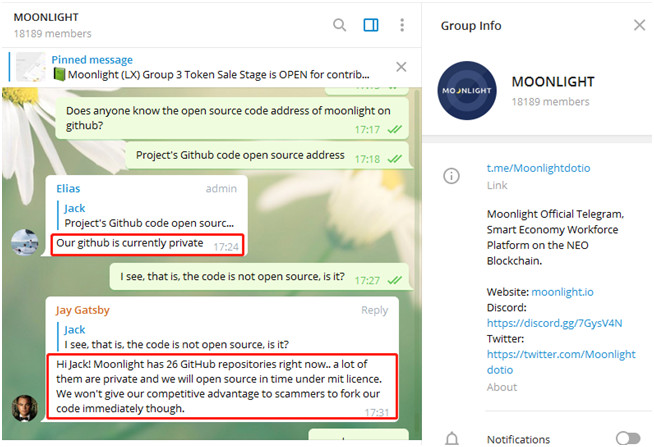Click the Jay Gatsby sender name
Image resolution: width=654 pixels, height=447 pixels.
(83, 310)
